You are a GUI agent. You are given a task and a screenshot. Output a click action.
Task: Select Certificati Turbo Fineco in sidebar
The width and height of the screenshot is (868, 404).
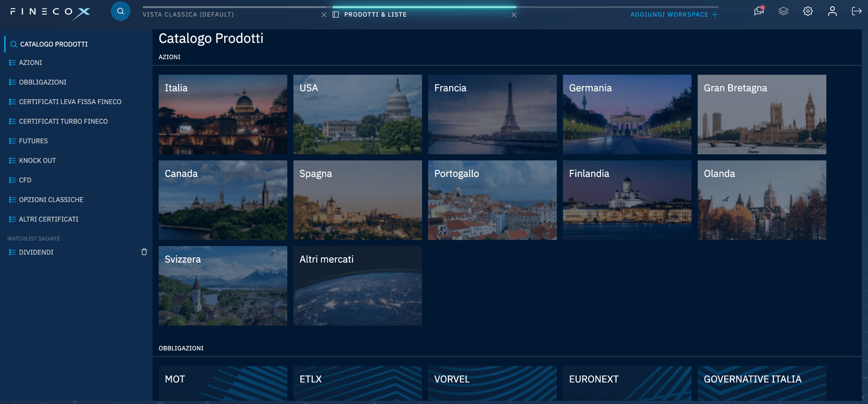(63, 122)
